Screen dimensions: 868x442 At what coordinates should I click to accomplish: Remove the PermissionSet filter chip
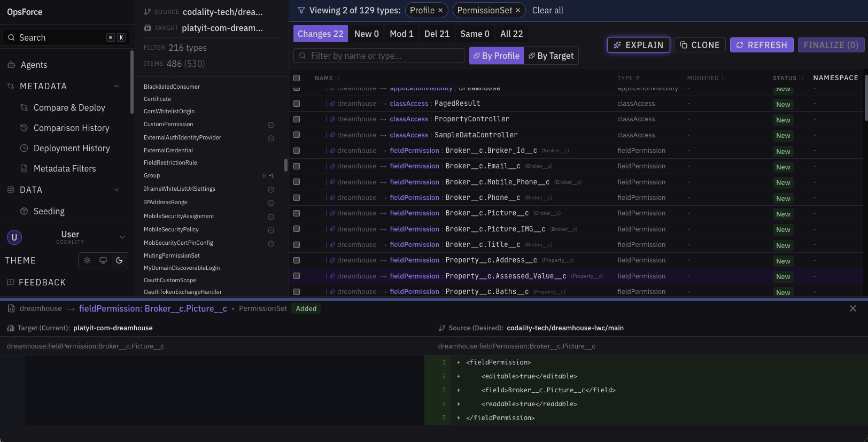pos(518,10)
